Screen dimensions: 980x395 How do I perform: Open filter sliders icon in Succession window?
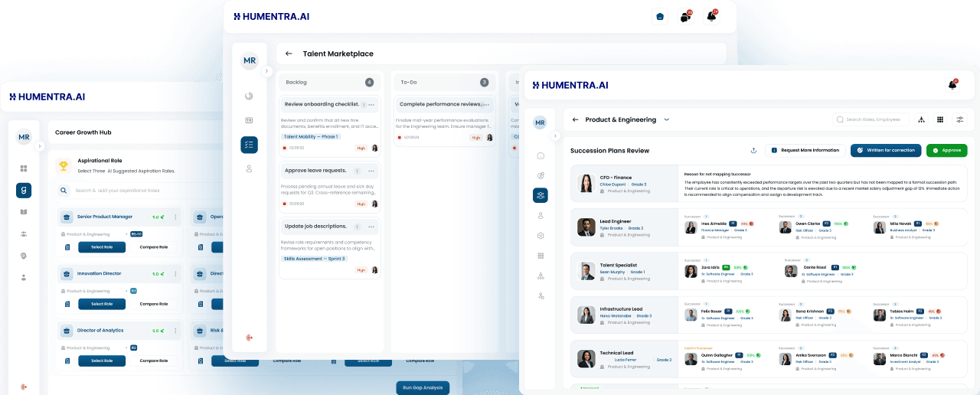(x=959, y=119)
